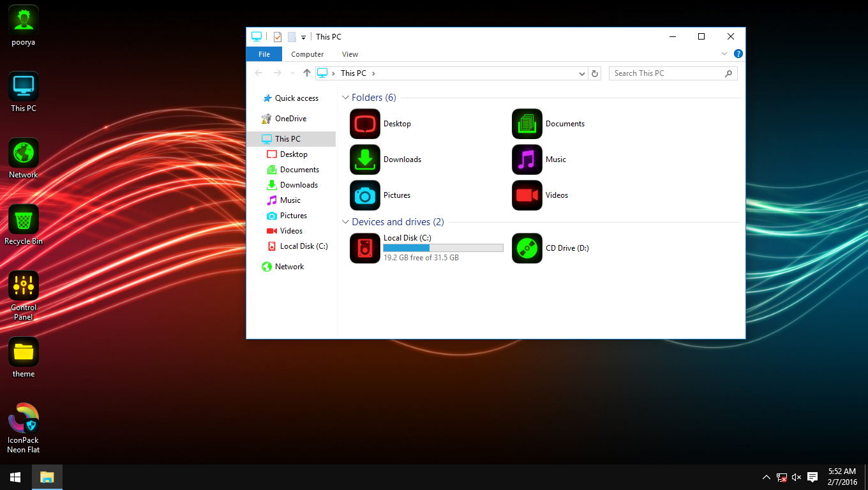Open the File menu
This screenshot has height=490, width=868.
264,54
